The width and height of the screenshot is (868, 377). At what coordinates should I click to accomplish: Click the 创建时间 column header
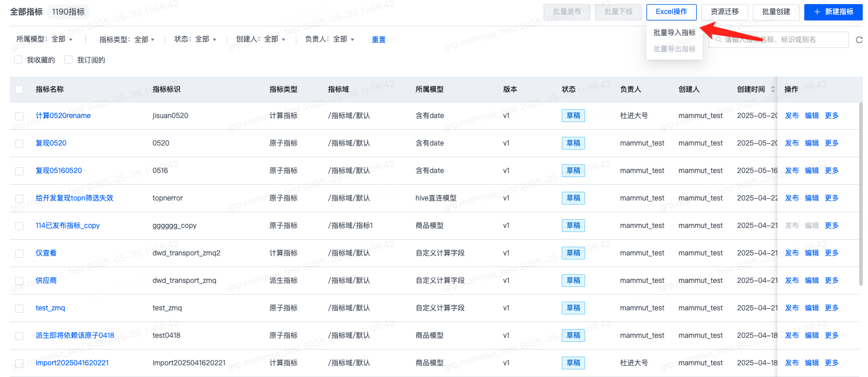(751, 89)
